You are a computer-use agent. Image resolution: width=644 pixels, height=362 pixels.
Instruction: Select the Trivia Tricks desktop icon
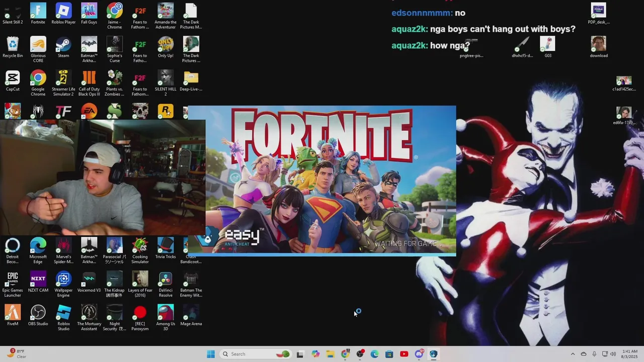tap(166, 248)
